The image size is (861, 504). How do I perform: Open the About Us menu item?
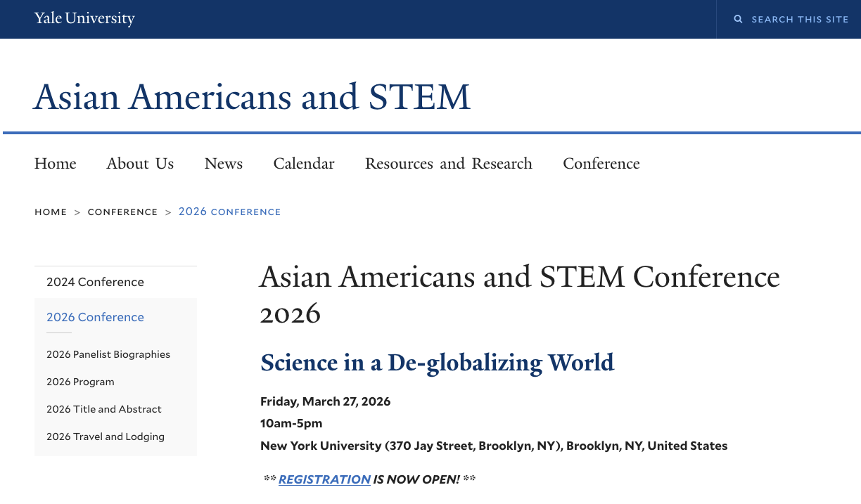[x=139, y=163]
